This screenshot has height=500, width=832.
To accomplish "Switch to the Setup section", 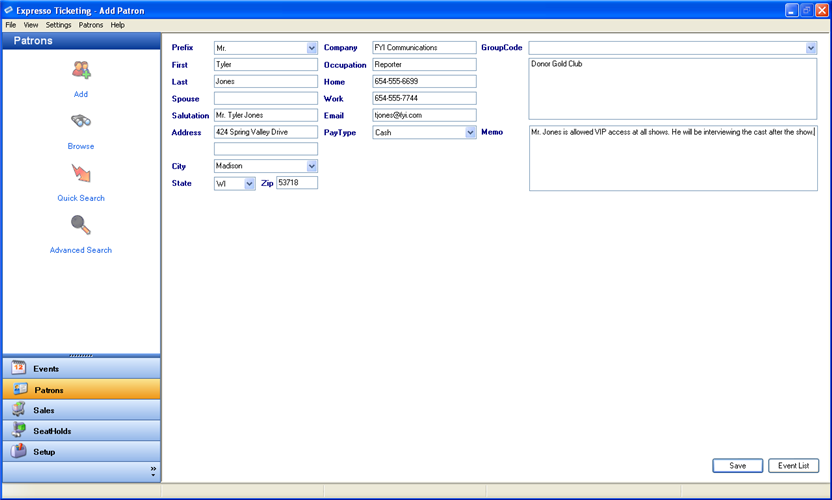I will pyautogui.click(x=82, y=451).
